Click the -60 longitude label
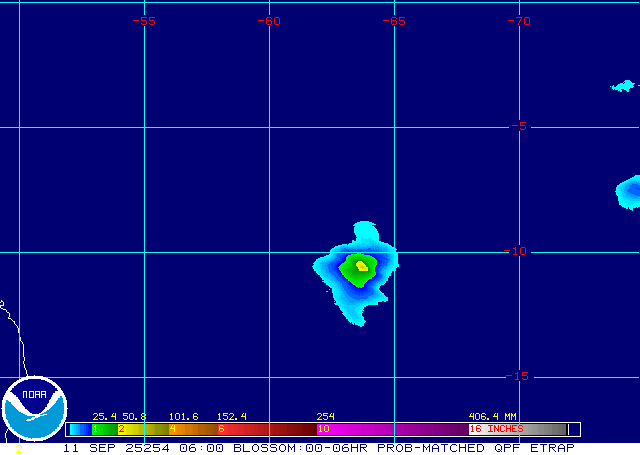Screen dimensions: 640x455 click(x=268, y=20)
